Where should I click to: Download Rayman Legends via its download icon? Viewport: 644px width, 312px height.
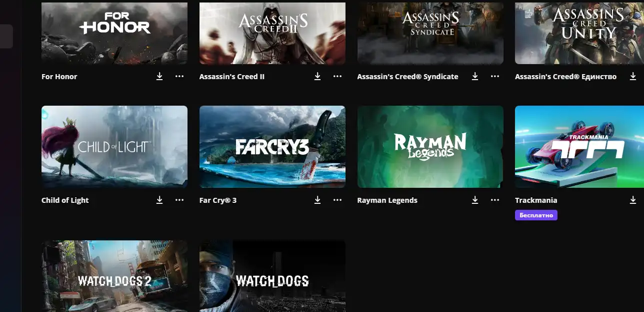pyautogui.click(x=475, y=200)
